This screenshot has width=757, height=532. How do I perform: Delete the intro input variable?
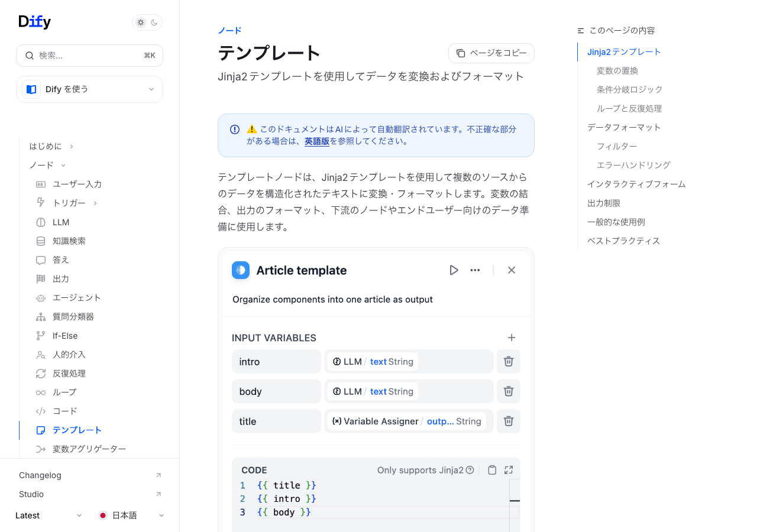click(x=508, y=362)
